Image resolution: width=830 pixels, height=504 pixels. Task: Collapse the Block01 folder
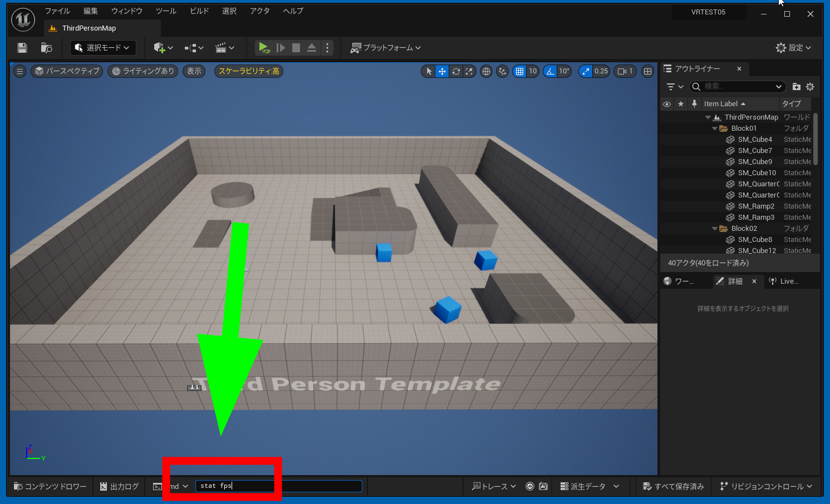click(x=715, y=129)
